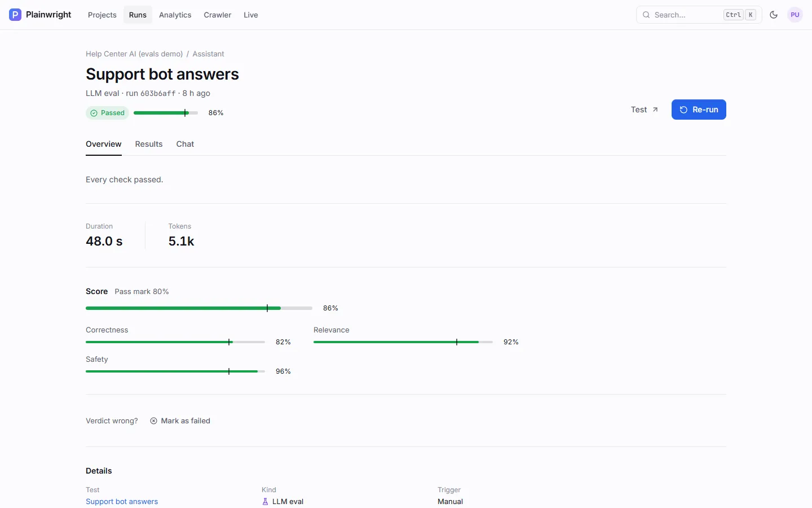This screenshot has height=508, width=812.
Task: Open the Crawler nav item
Action: (x=217, y=15)
